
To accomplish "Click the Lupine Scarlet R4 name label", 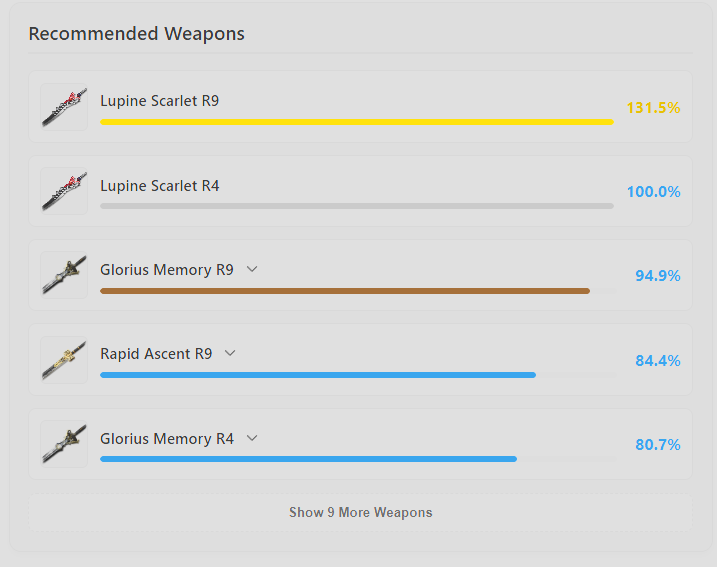I will click(x=159, y=185).
